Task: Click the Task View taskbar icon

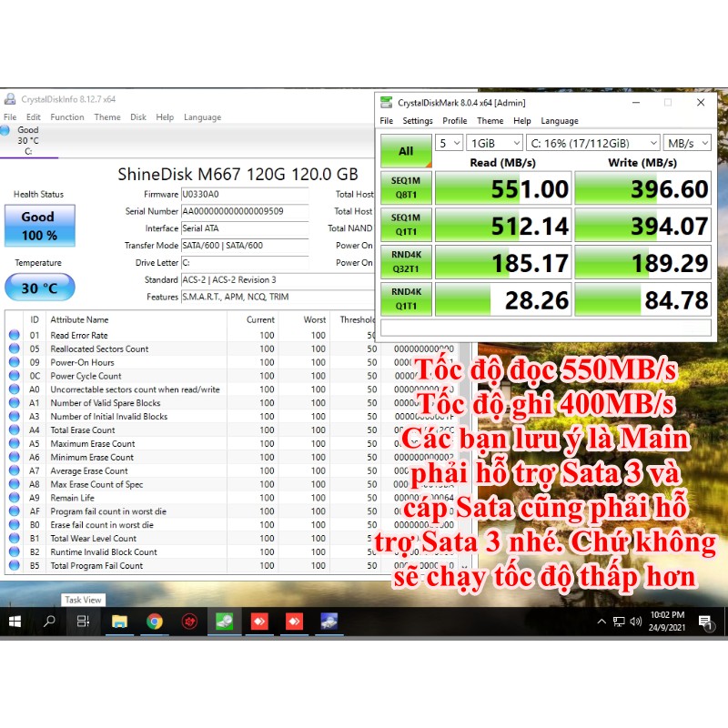Action: tap(83, 622)
